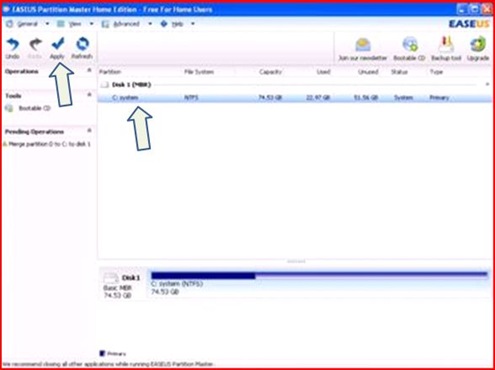The image size is (495, 370).
Task: Collapse the Pending Operations panel
Action: click(x=89, y=130)
